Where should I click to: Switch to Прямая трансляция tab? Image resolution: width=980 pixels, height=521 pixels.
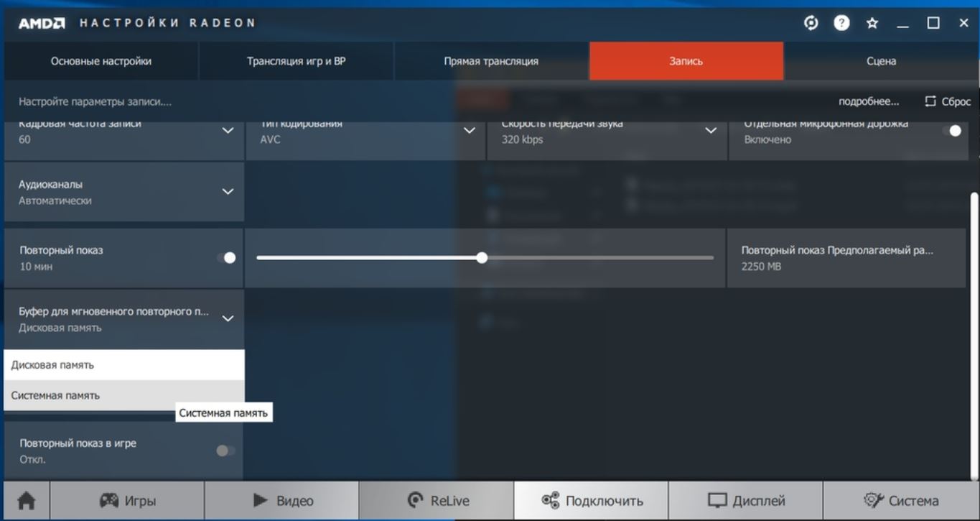point(491,61)
